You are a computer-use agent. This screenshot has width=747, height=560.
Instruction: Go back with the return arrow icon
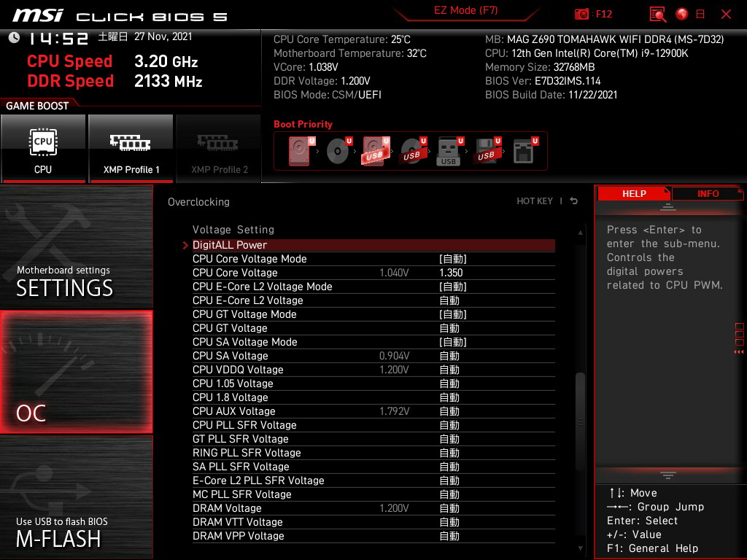pyautogui.click(x=574, y=201)
